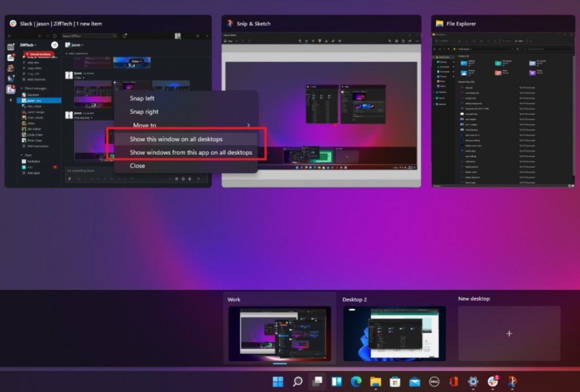Image resolution: width=580 pixels, height=392 pixels.
Task: Launch Microsoft Store from the taskbar
Action: (x=395, y=382)
